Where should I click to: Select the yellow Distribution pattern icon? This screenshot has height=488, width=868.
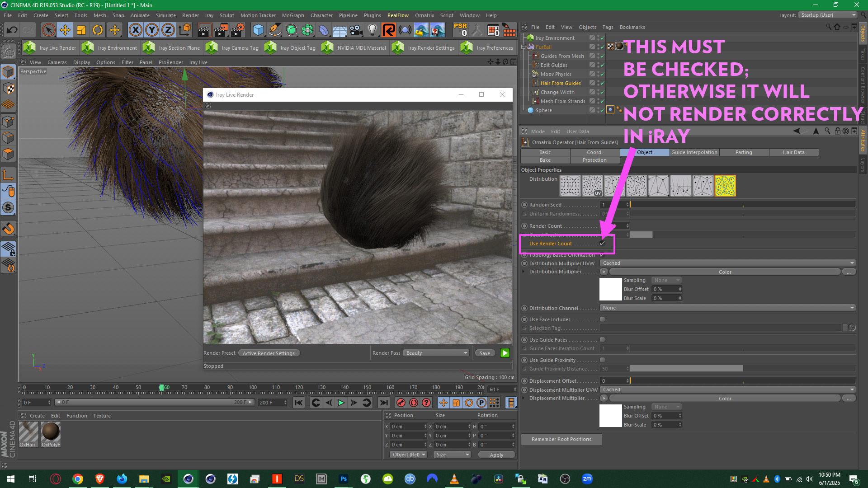[x=725, y=186]
